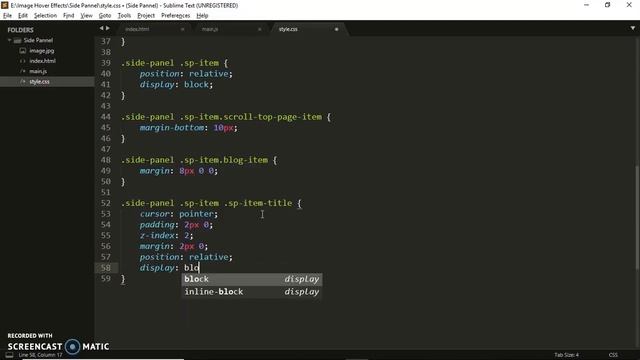Screen dimensions: 640x360
Task: Open the View menu
Action: [86, 16]
